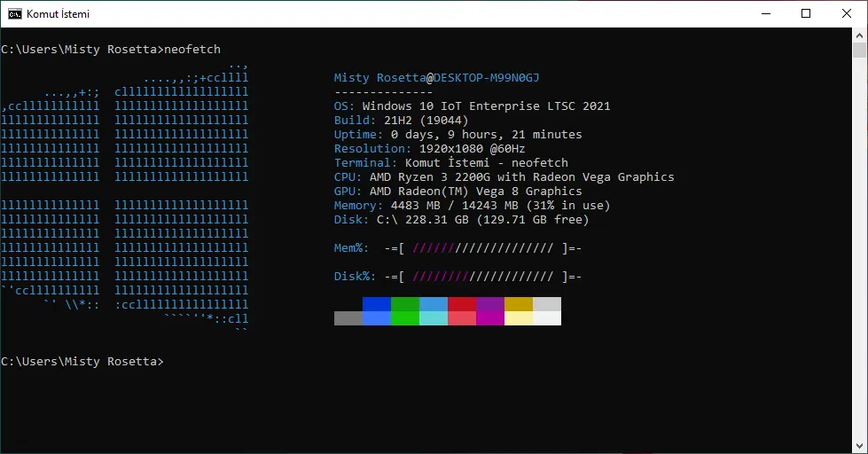
Task: Click the scrollbar down arrow
Action: 859,446
